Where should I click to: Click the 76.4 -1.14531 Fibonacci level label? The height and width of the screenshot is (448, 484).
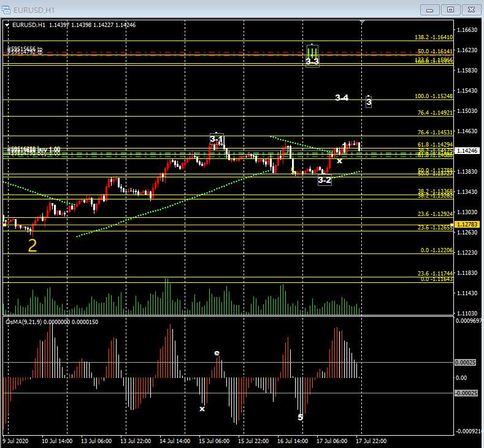(x=435, y=133)
